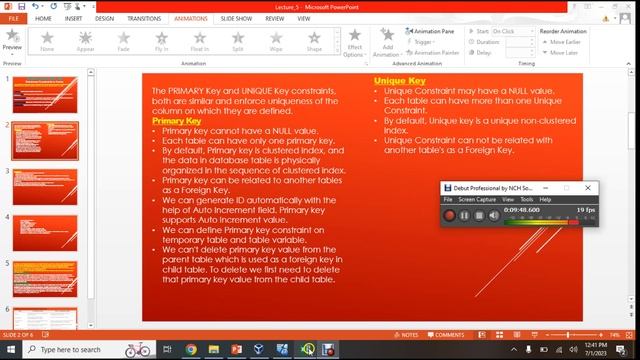The image size is (640, 360).
Task: Select the None animation effect
Action: [x=47, y=41]
